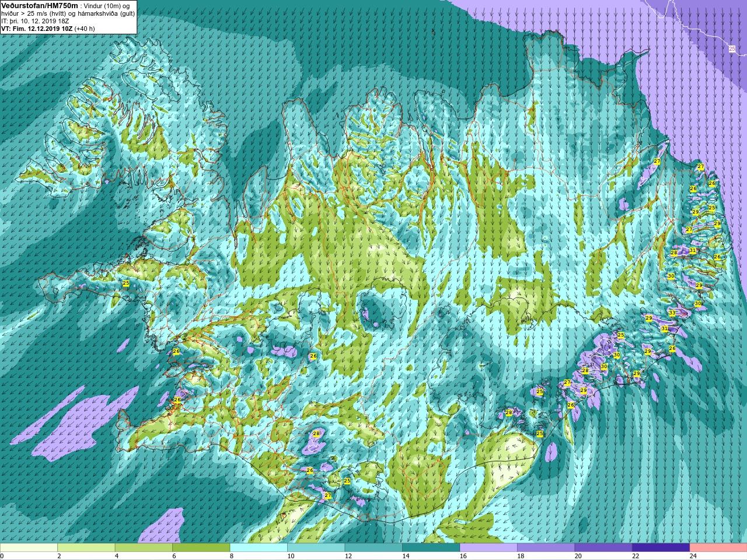Pick the 20–22 m/s violet legend swatch
This screenshot has height=560, width=747.
[603, 548]
